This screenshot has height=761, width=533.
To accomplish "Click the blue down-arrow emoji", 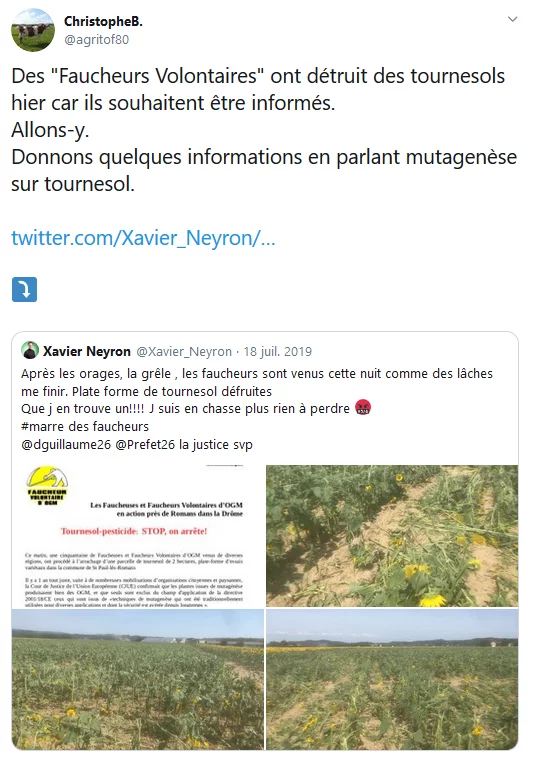I will [x=24, y=289].
